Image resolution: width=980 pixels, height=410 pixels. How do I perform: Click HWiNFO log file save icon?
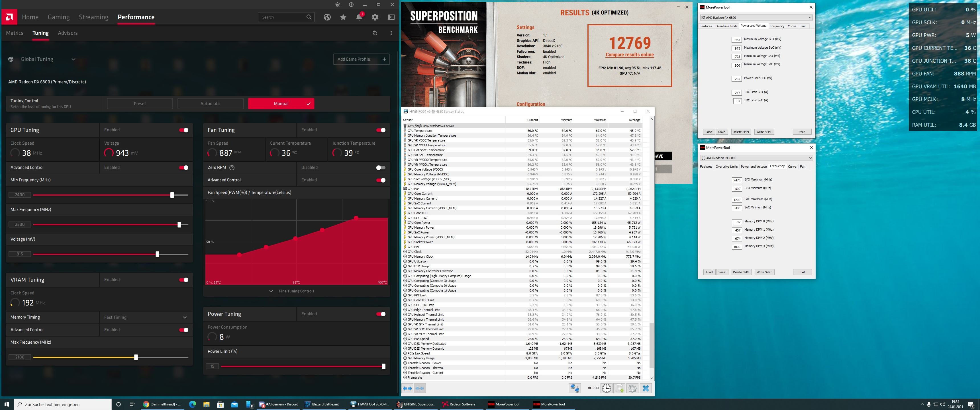pyautogui.click(x=619, y=388)
